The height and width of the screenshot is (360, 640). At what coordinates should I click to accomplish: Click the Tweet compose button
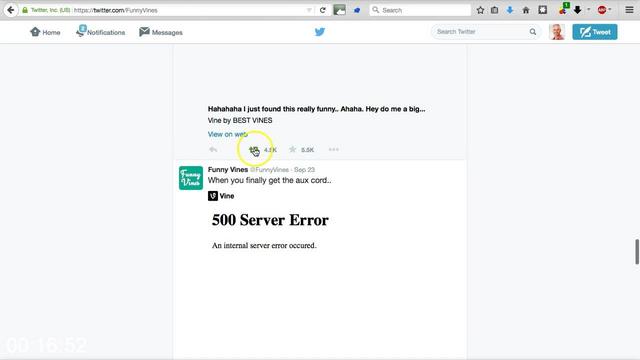595,32
